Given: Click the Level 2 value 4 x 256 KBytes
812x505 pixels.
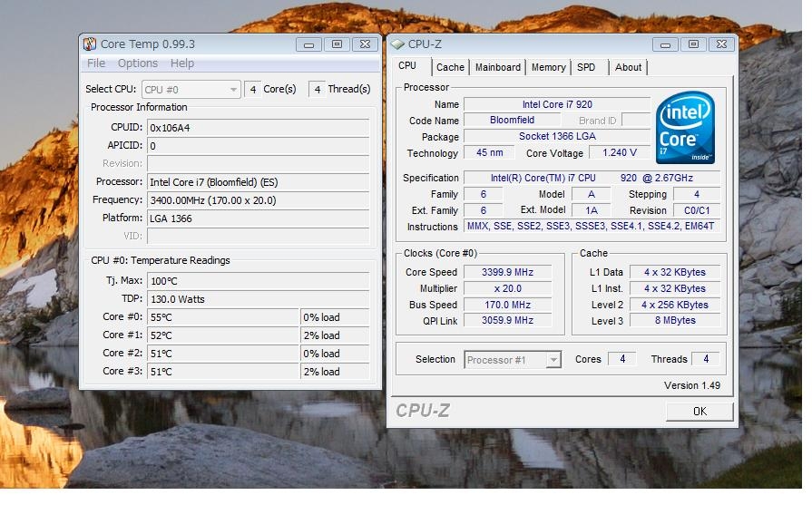Looking at the screenshot, I should (x=675, y=305).
